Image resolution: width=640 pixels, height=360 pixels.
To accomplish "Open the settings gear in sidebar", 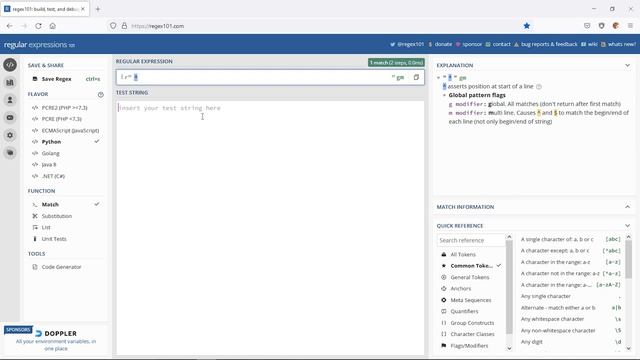I will click(x=10, y=135).
